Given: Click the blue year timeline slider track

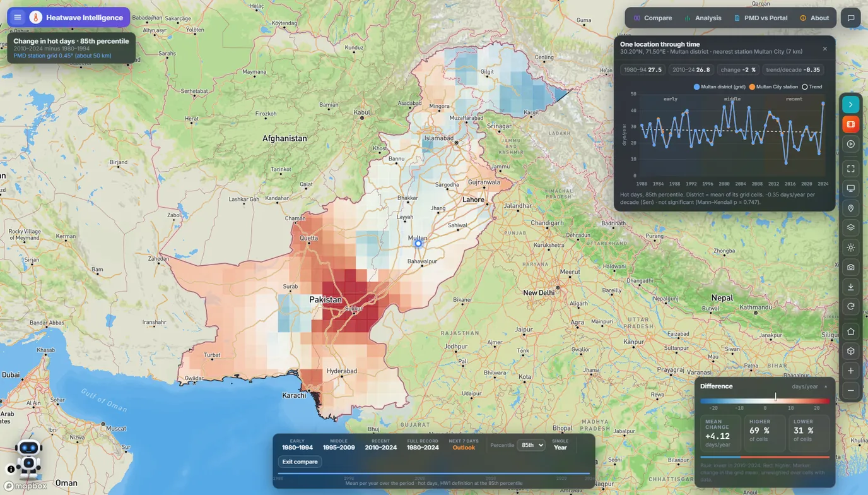Looking at the screenshot, I should 434,473.
